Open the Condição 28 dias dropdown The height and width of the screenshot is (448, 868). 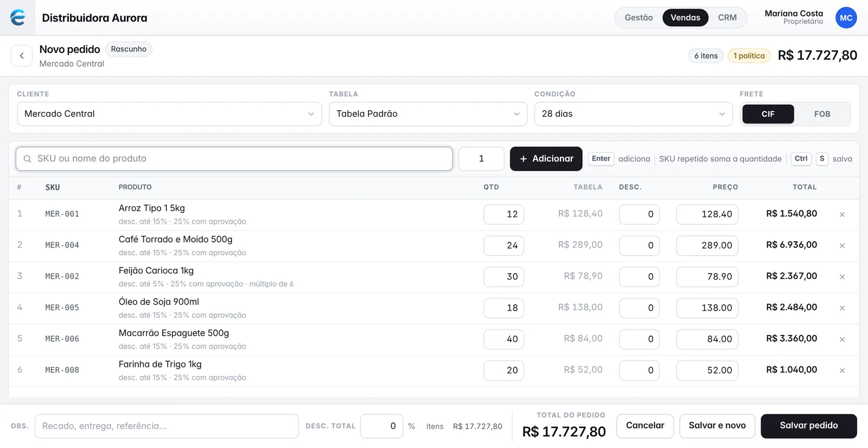pos(633,114)
